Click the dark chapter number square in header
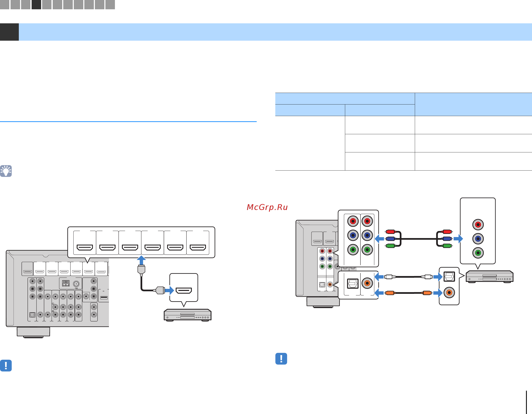The height and width of the screenshot is (414, 532). (9, 32)
